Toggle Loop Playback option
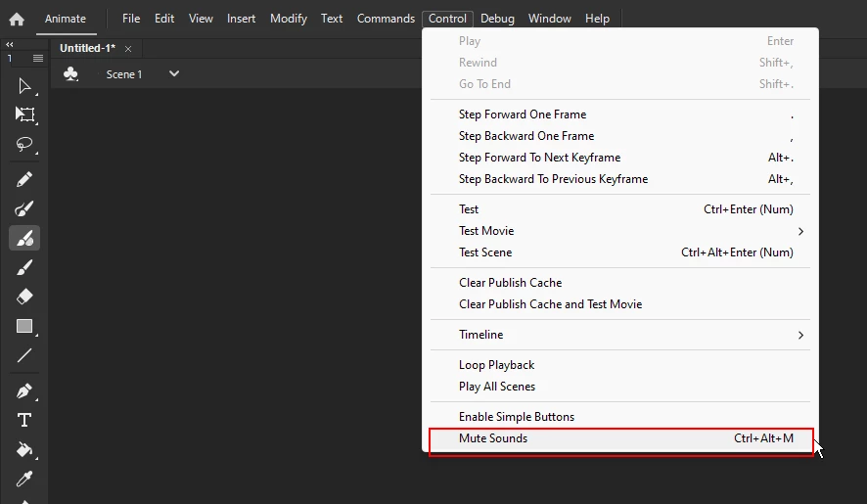 click(619, 365)
